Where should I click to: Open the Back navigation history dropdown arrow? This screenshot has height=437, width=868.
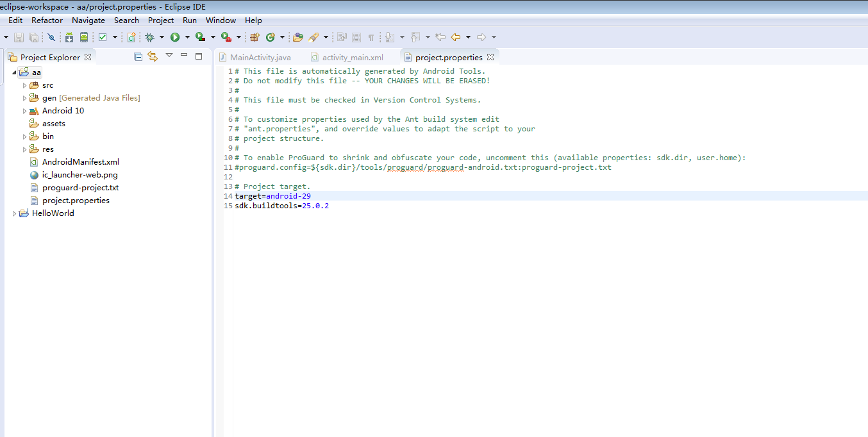pyautogui.click(x=468, y=37)
